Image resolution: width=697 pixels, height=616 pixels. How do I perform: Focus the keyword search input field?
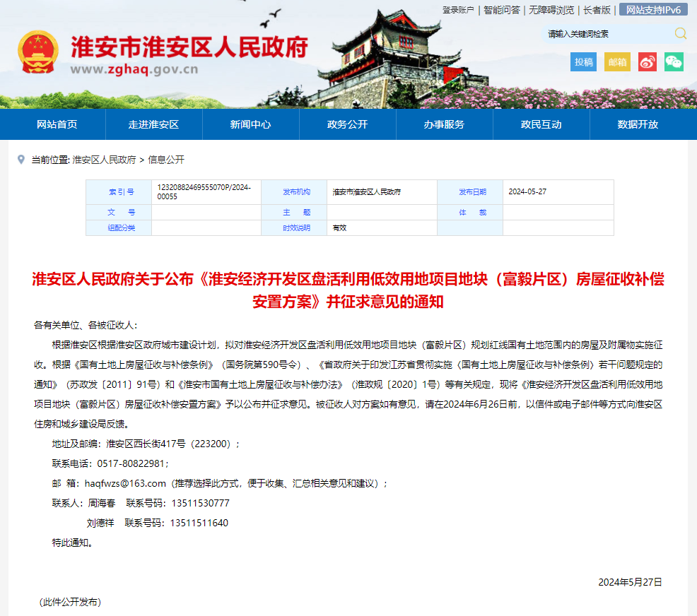(607, 34)
